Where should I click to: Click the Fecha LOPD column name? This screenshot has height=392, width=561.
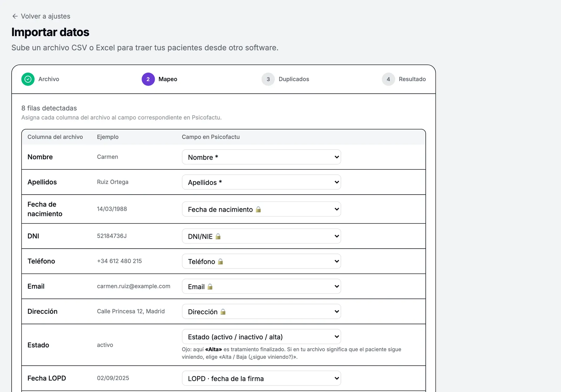(47, 378)
